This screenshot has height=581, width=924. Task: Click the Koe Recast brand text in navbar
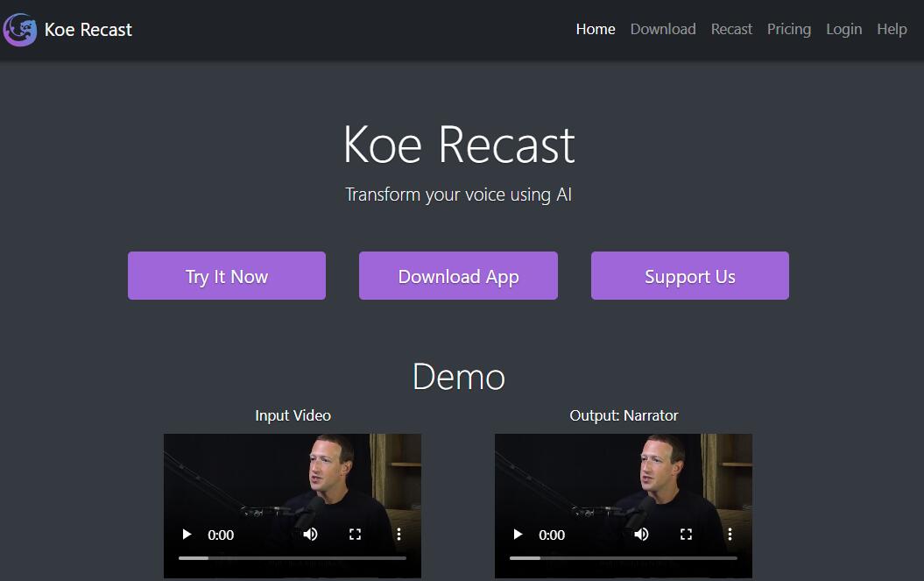tap(88, 30)
